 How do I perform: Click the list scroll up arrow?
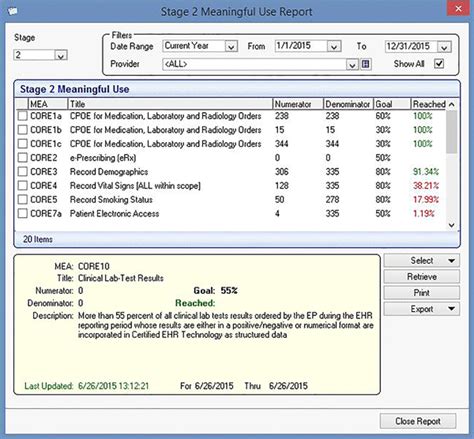[x=452, y=104]
